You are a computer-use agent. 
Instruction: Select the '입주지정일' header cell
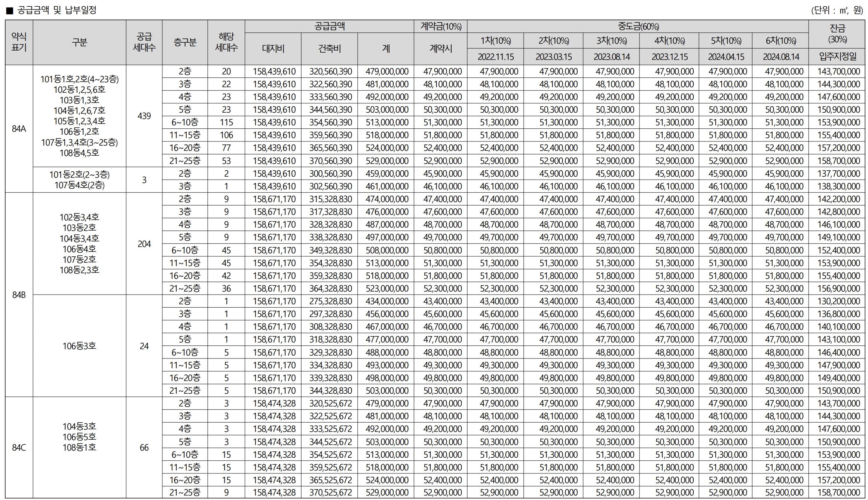tap(837, 57)
